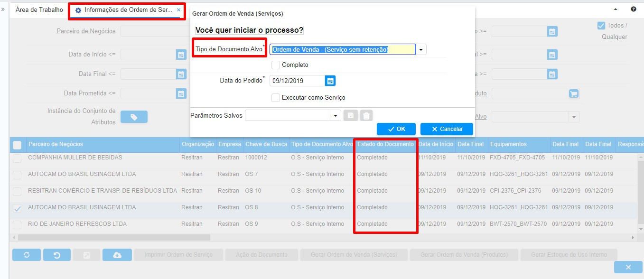
Task: Check the RESITRAN COMÉRCIO E TRANSP. DE RESÍDUOS row
Action: [x=17, y=191]
